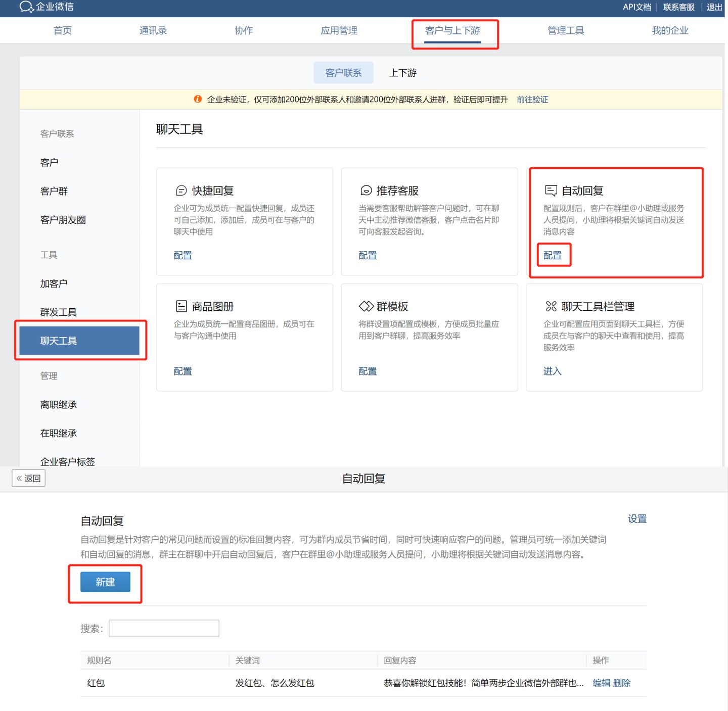Open 设置 for auto reply
Viewport: 728px width, 711px height.
point(637,519)
